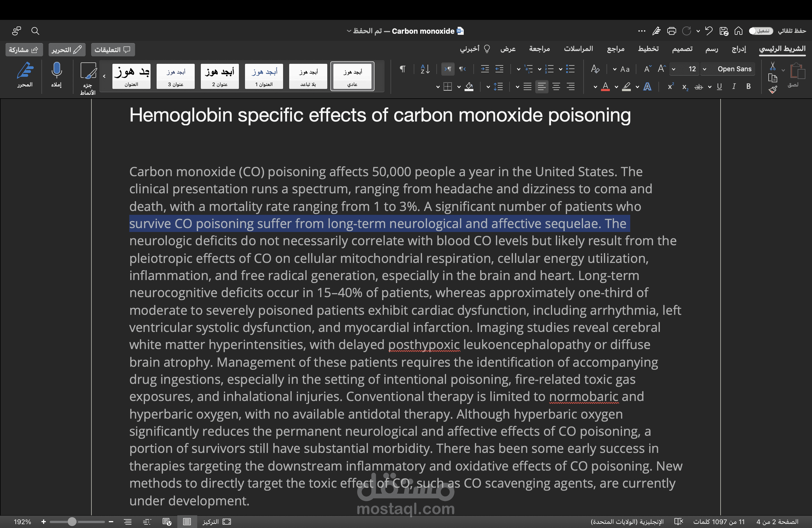Expand the paste options dropdown arrow

tap(783, 70)
